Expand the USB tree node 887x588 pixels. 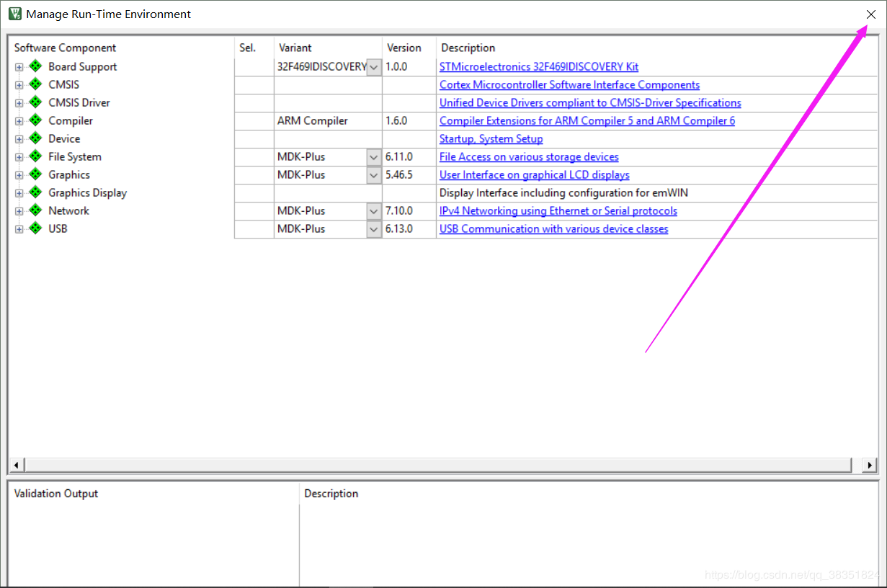(19, 229)
